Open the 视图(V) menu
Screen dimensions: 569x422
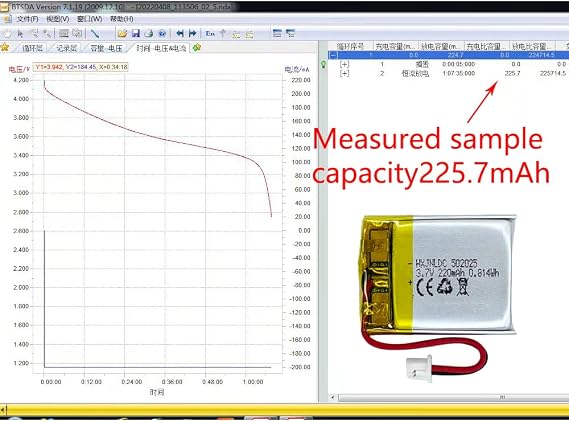(x=58, y=19)
